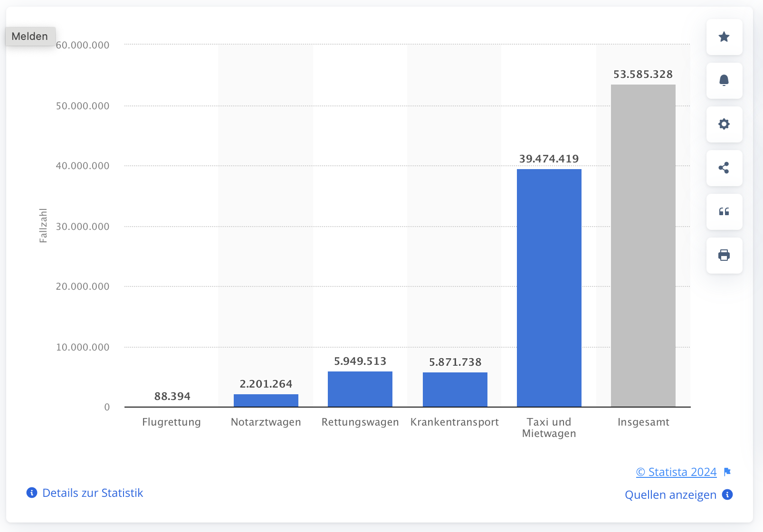Share the statistic via share icon

724,168
